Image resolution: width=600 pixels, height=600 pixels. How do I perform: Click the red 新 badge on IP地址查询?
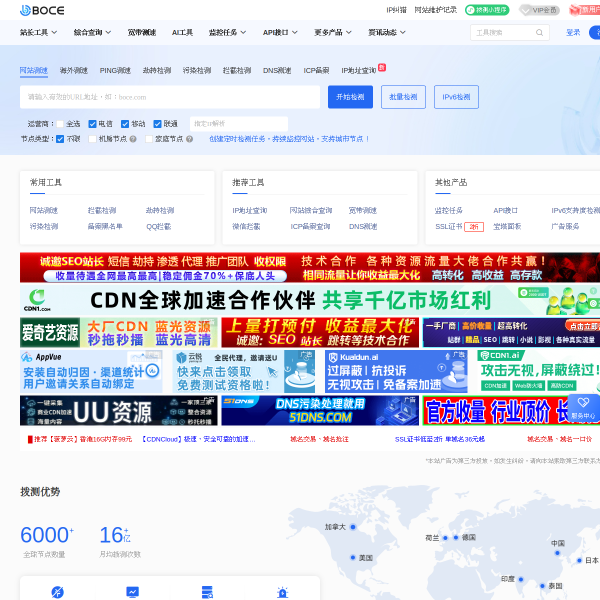pyautogui.click(x=382, y=67)
